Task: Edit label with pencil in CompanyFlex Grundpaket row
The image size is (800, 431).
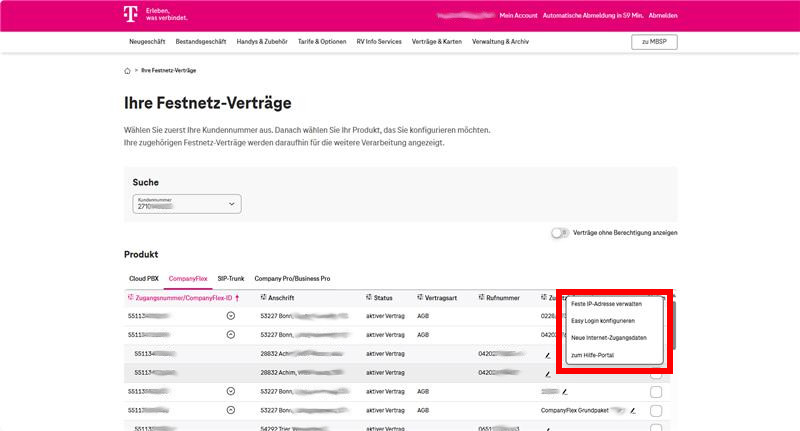Action: tap(633, 411)
